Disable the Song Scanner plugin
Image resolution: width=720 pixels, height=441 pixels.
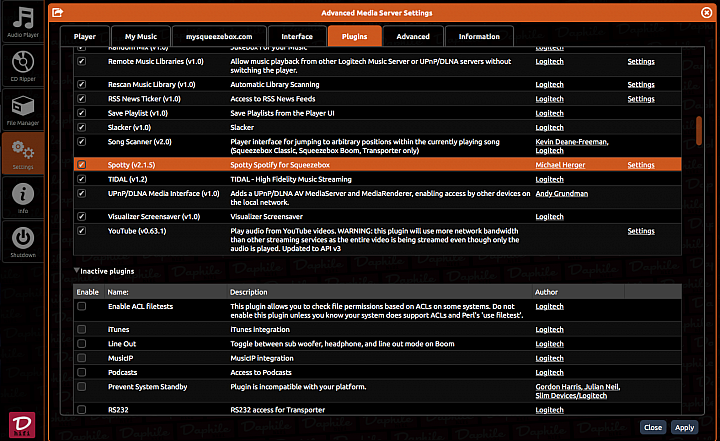tap(82, 141)
